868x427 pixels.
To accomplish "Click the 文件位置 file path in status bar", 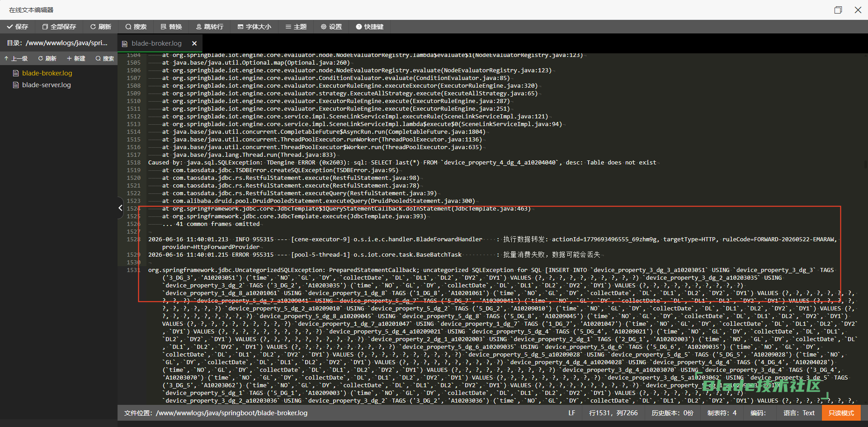I will 216,413.
